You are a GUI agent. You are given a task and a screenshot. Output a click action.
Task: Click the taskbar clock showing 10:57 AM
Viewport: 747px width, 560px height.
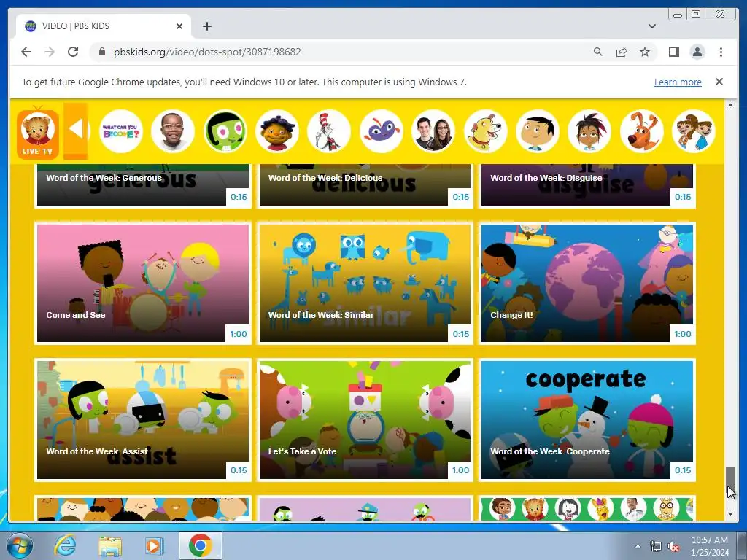[x=709, y=545]
